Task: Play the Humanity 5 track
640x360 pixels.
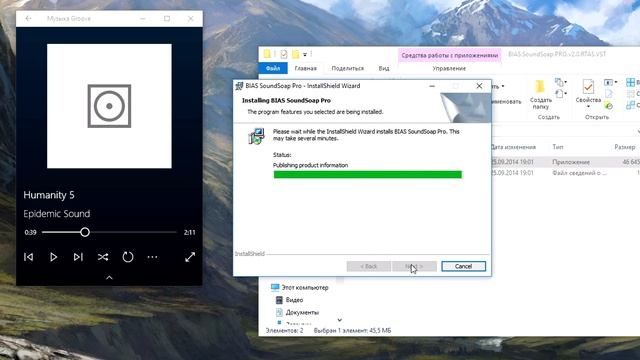Action: pyautogui.click(x=53, y=257)
